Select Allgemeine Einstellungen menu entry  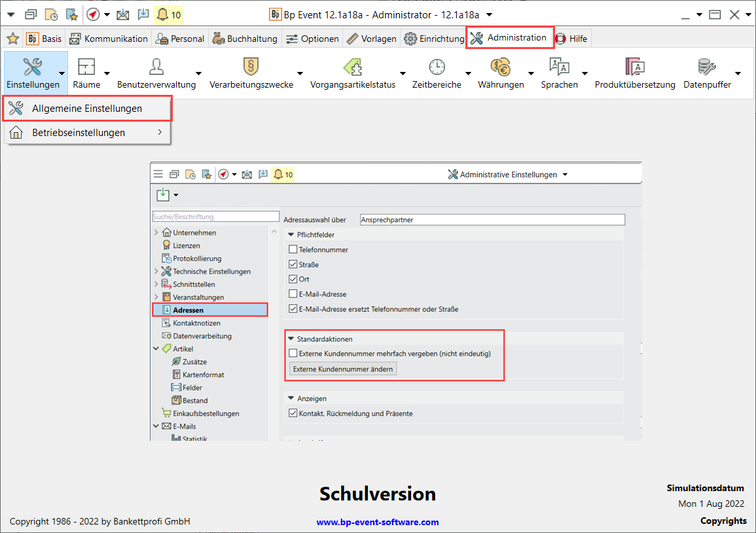[87, 109]
